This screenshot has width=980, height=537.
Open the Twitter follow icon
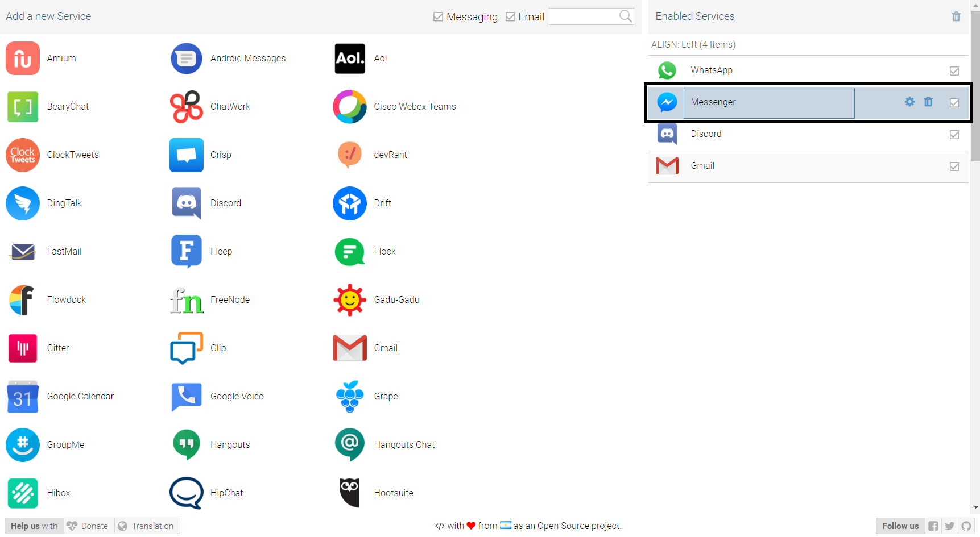point(950,526)
